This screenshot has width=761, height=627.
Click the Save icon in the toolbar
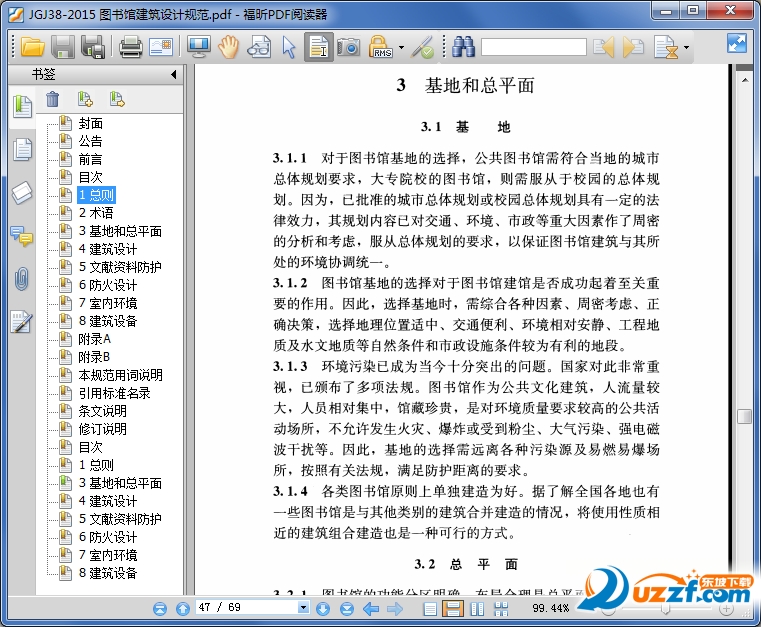pyautogui.click(x=63, y=47)
